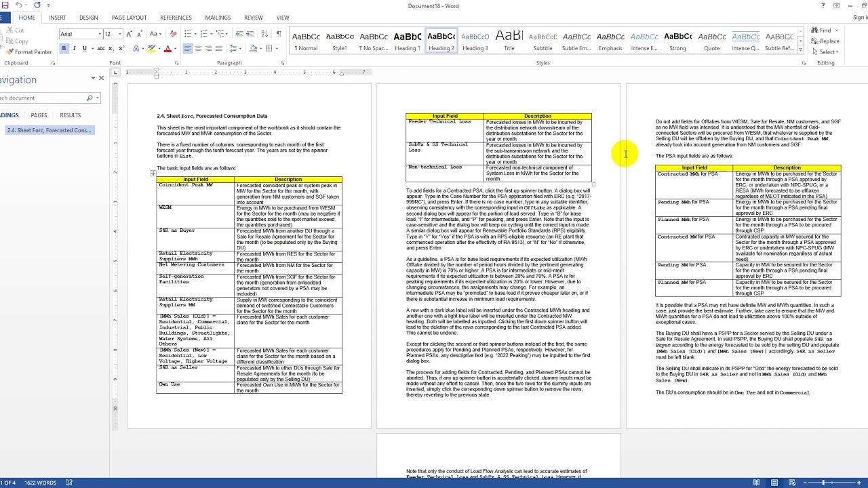Open the proofing status icon in status bar

[x=69, y=483]
